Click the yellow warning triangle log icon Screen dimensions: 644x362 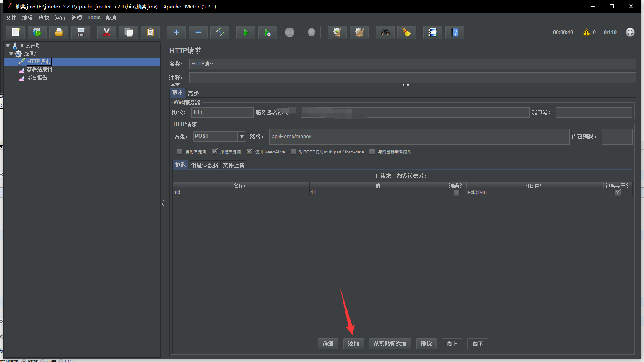pos(587,32)
